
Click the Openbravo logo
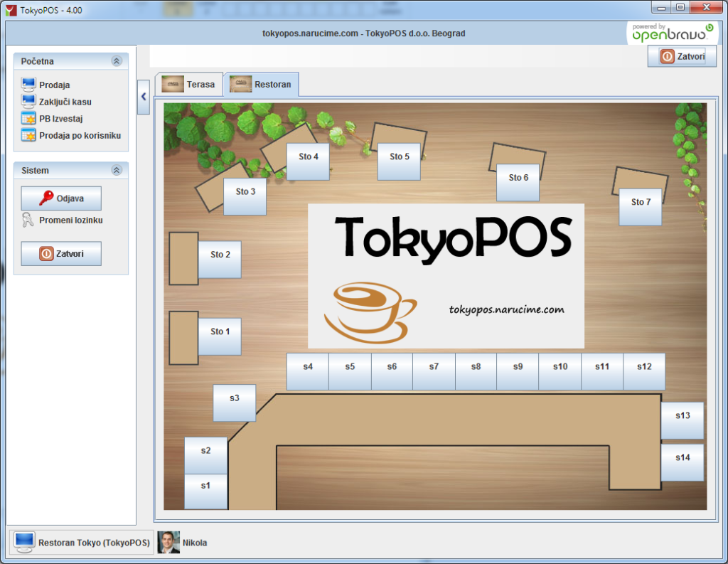673,33
